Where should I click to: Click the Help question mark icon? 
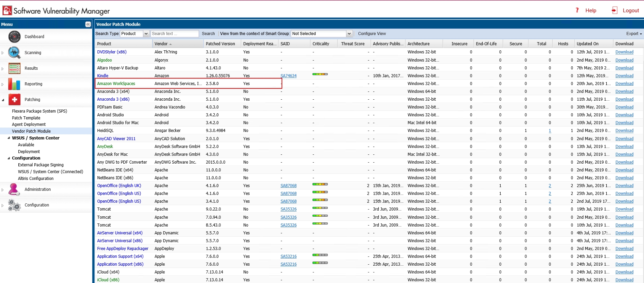[x=577, y=10]
